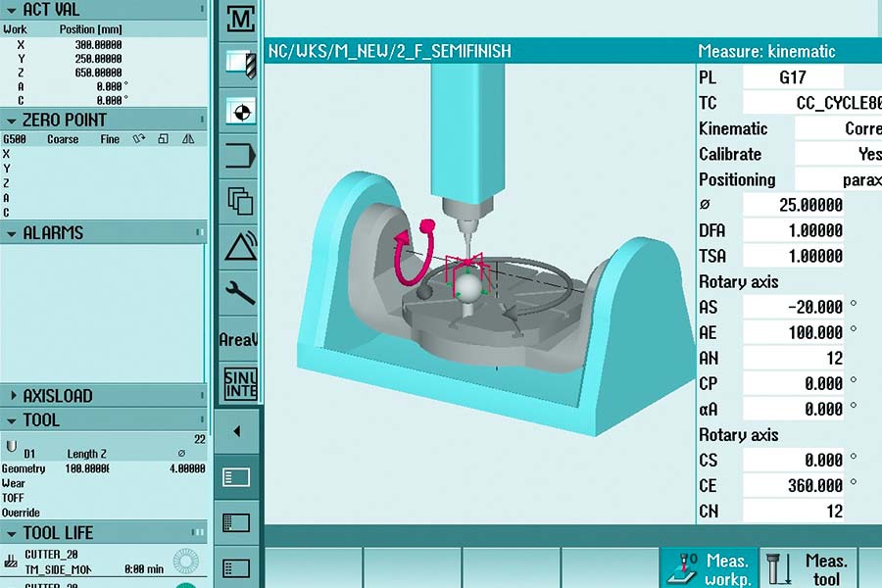
Task: Collapse the ZERO POINT panel
Action: (11, 121)
